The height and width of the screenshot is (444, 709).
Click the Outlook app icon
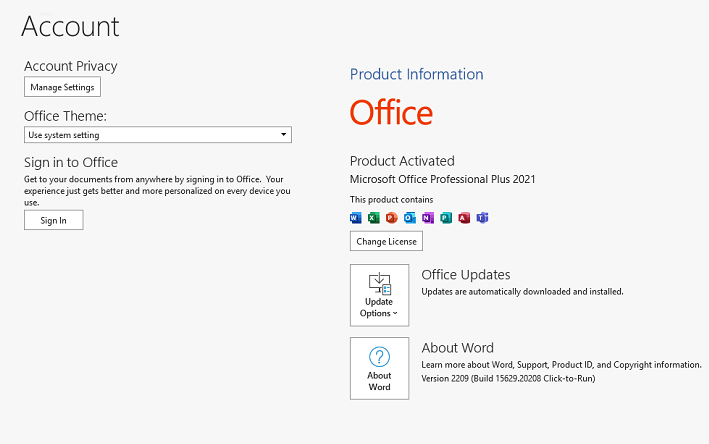click(410, 218)
